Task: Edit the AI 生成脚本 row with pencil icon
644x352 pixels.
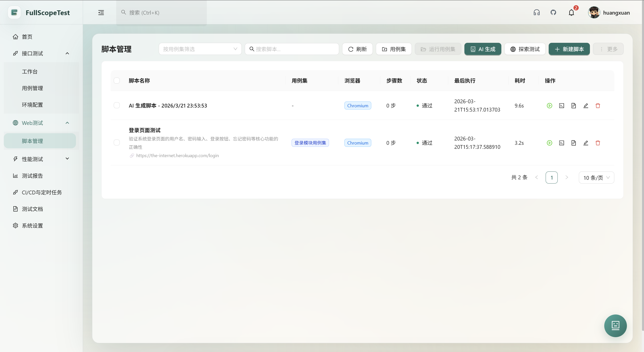Action: click(x=586, y=106)
